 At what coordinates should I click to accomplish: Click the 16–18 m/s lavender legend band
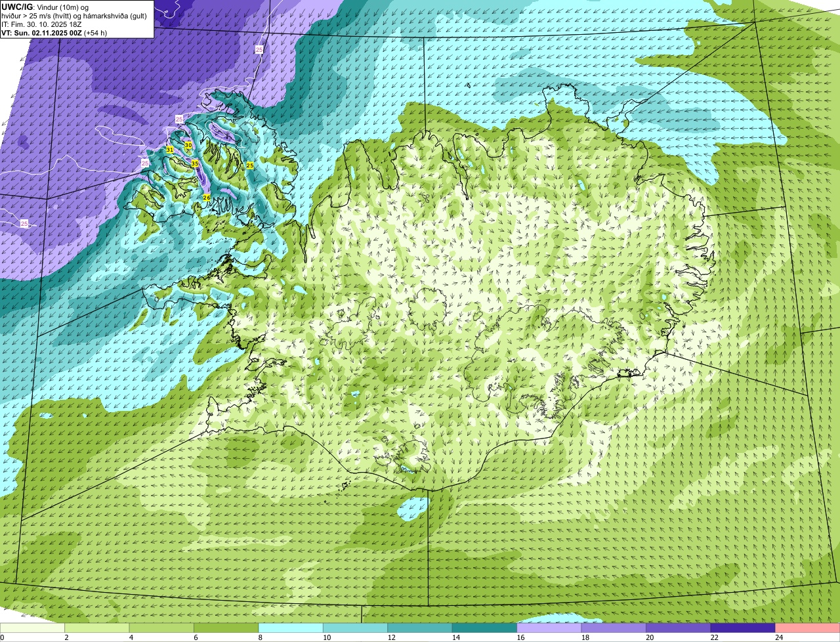[x=549, y=628]
